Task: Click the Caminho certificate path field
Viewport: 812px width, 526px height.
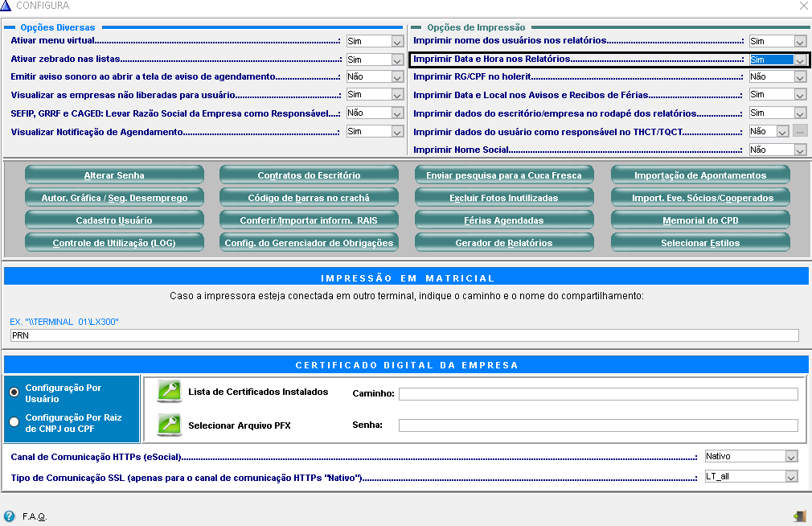Action: 598,394
